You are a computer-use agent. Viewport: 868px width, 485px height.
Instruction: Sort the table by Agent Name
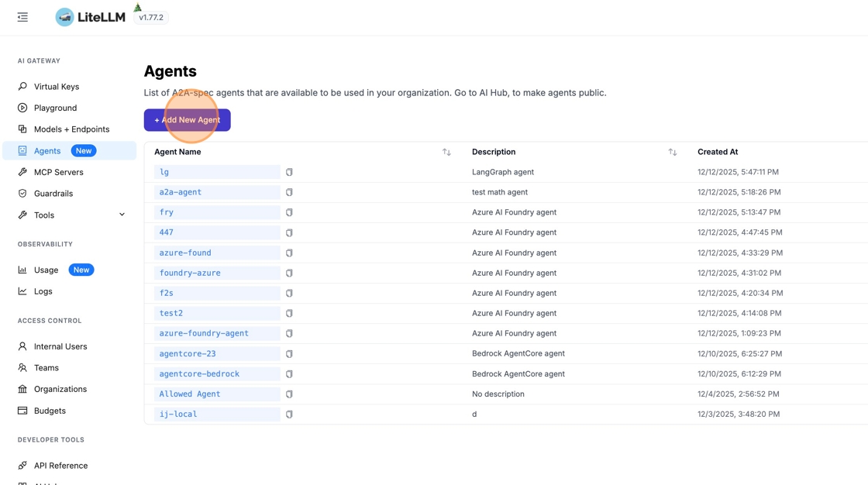446,153
